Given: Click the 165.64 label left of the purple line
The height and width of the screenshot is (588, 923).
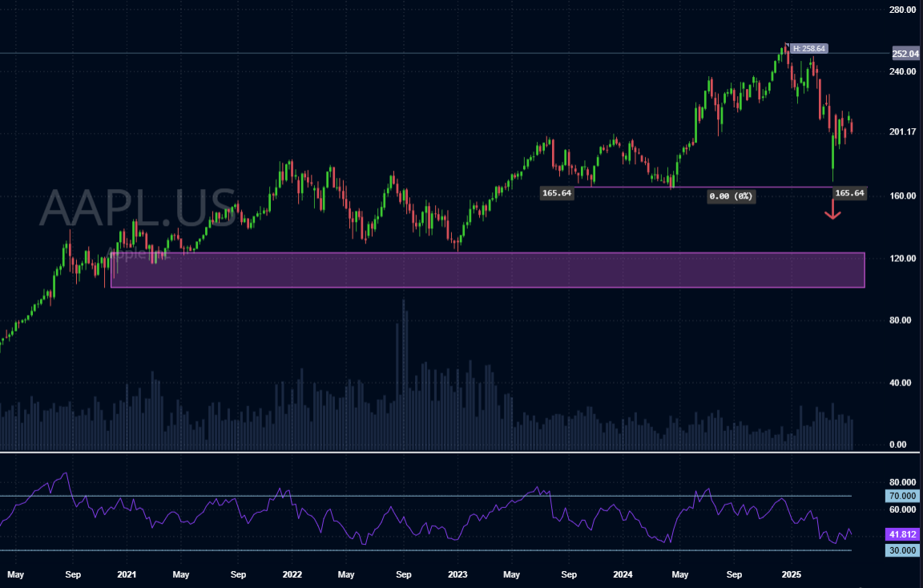Looking at the screenshot, I should pos(556,193).
